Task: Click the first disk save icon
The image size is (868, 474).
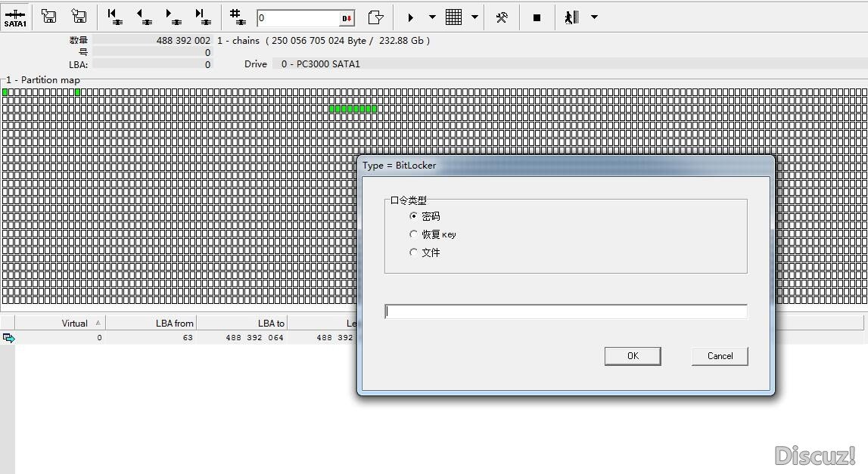Action: [x=48, y=17]
